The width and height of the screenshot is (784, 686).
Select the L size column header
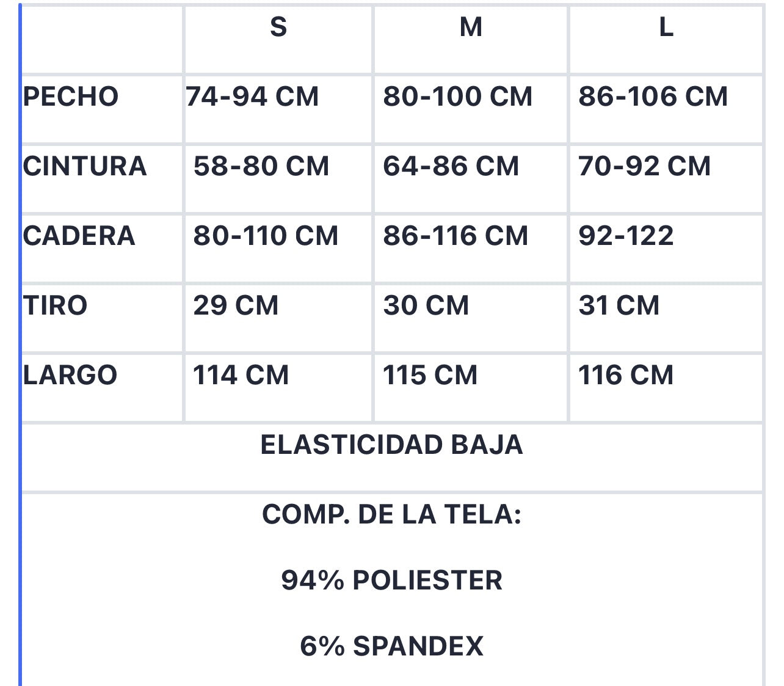tap(666, 27)
